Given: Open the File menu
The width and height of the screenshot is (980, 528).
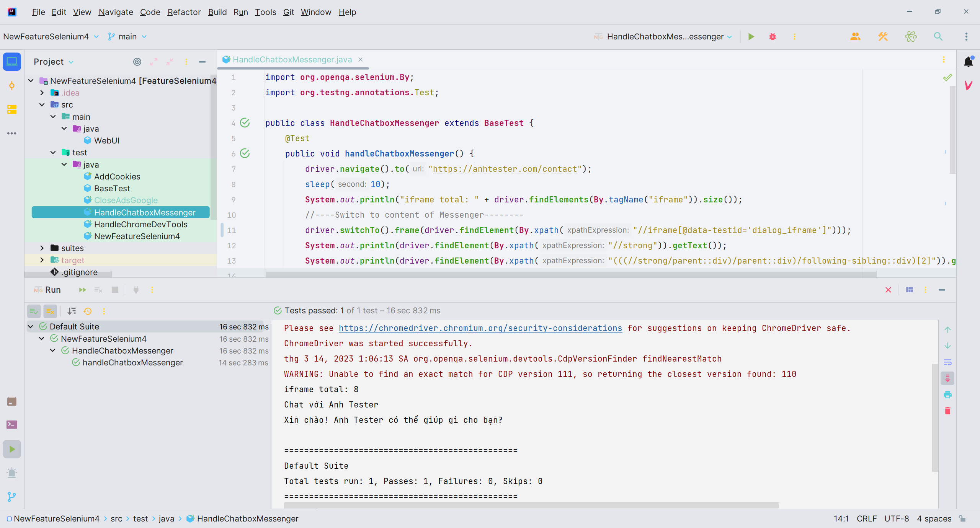Looking at the screenshot, I should click(38, 12).
